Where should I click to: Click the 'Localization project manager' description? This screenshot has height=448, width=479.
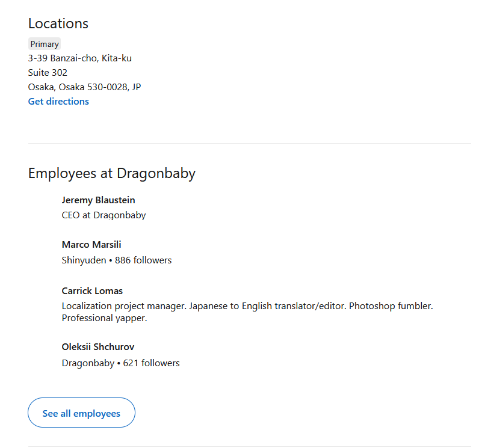[x=247, y=312]
